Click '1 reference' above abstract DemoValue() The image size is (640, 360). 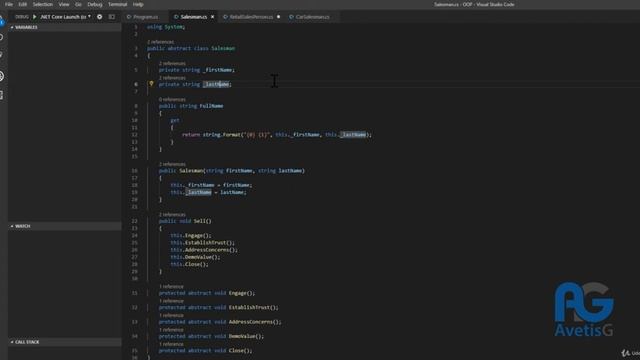pyautogui.click(x=171, y=330)
